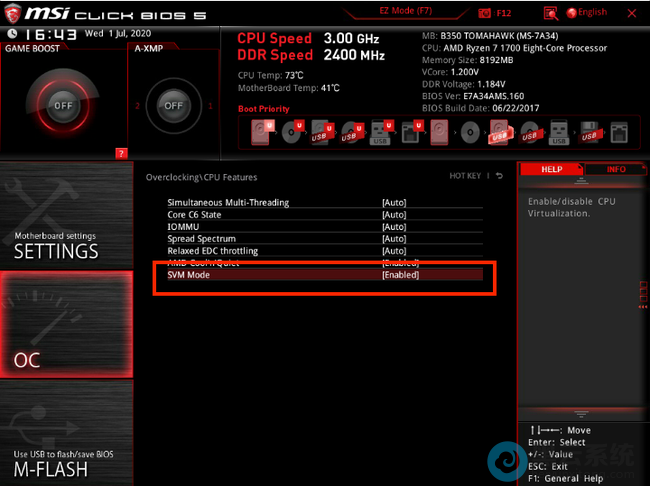Click the MSI dragon shield logo

pyautogui.click(x=12, y=11)
